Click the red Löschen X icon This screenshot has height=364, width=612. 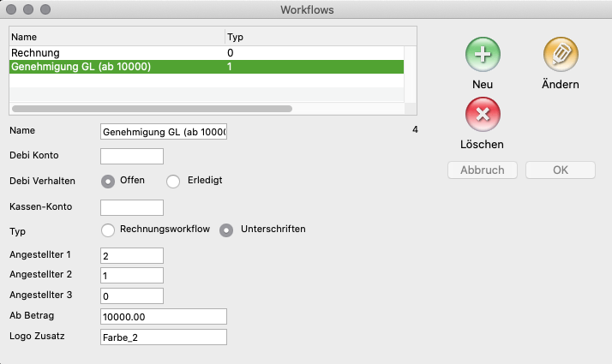click(483, 114)
